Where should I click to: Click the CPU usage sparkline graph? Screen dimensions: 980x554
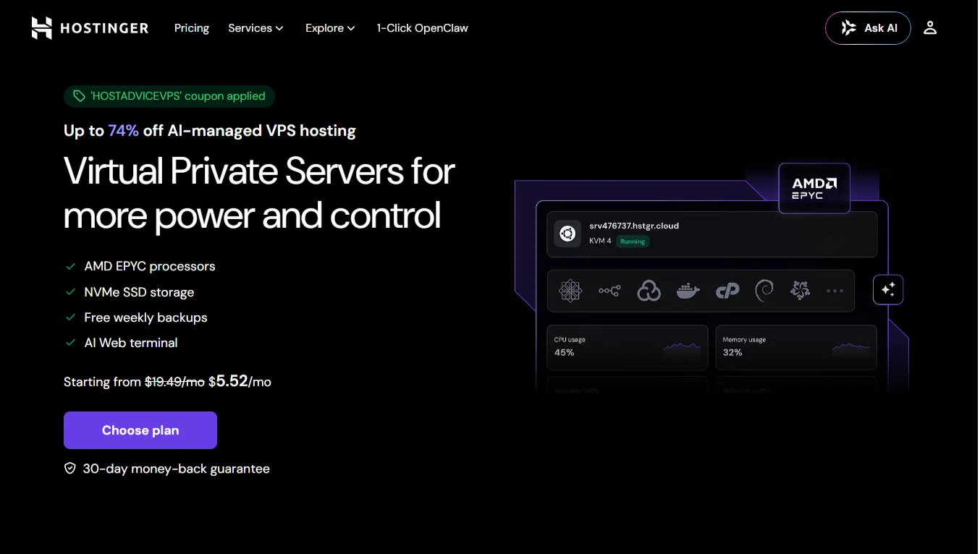click(x=682, y=349)
